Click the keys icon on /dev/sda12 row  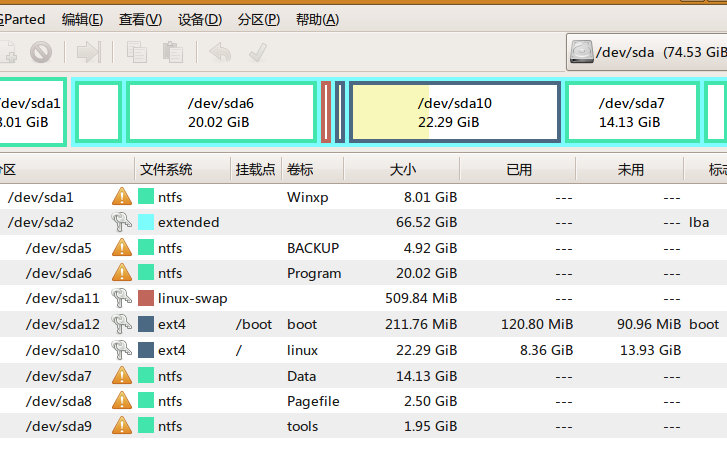click(121, 324)
